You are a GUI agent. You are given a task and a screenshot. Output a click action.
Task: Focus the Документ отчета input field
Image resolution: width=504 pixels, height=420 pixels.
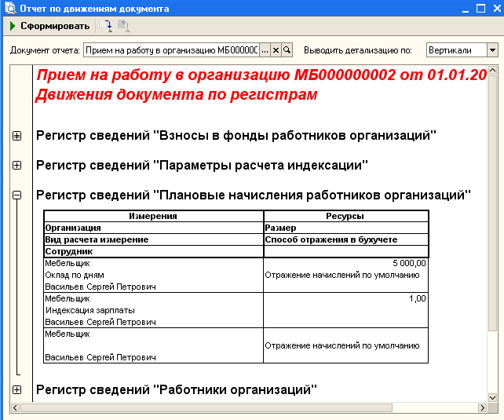(x=171, y=50)
